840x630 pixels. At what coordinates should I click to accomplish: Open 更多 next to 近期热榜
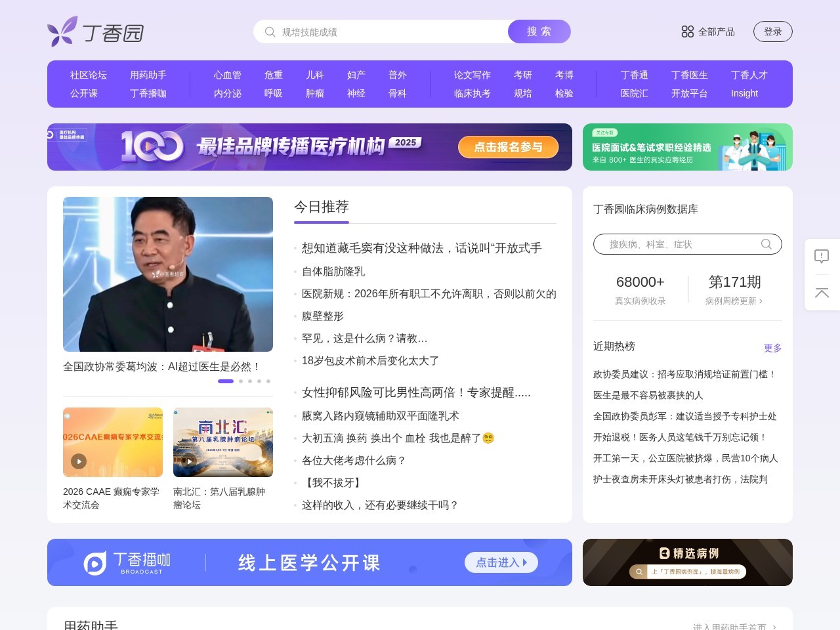pyautogui.click(x=772, y=348)
